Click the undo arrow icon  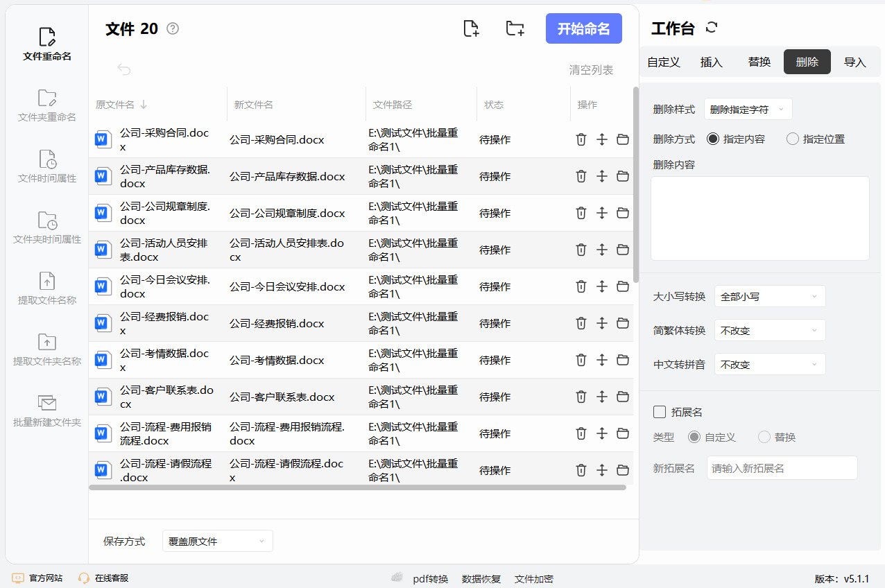124,69
